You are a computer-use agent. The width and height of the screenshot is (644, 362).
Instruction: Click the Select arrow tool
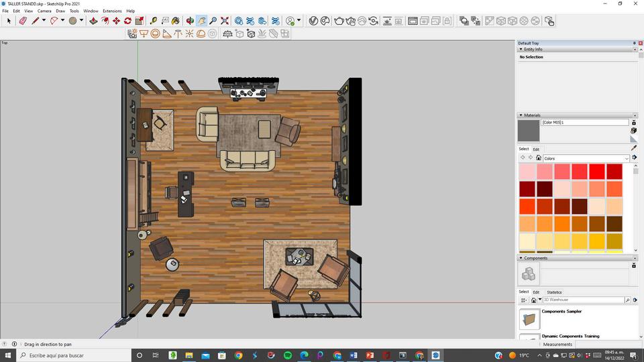click(9, 21)
